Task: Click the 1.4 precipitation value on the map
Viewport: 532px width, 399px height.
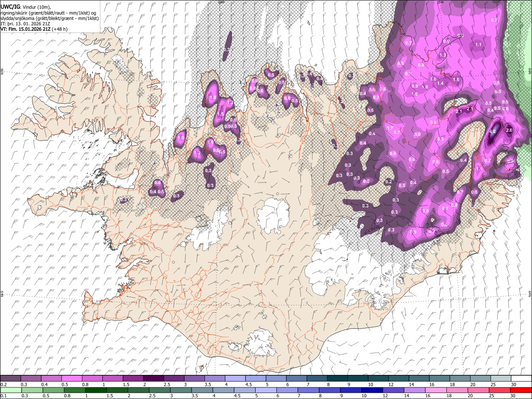Action: point(441,83)
